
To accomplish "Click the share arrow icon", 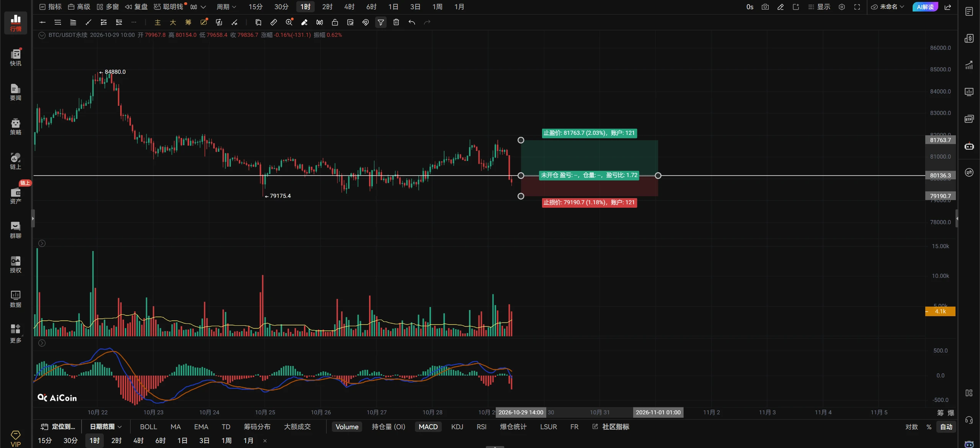I will (x=948, y=7).
